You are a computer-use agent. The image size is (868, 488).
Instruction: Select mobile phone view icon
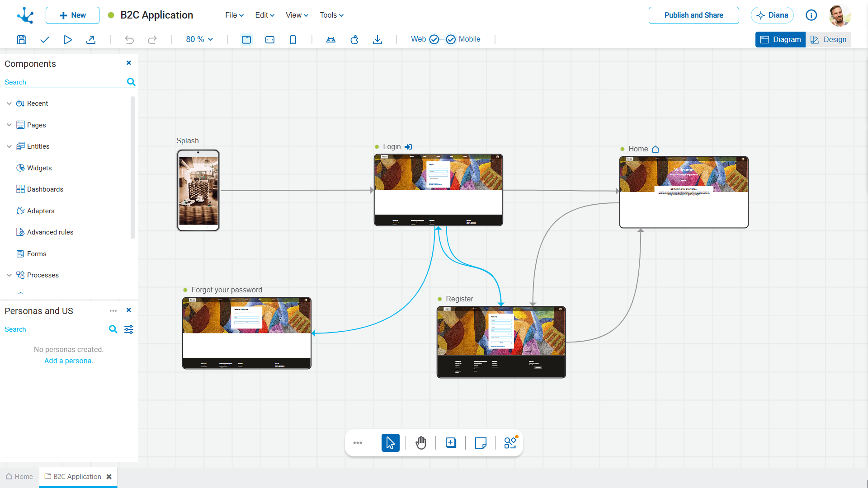click(x=293, y=40)
